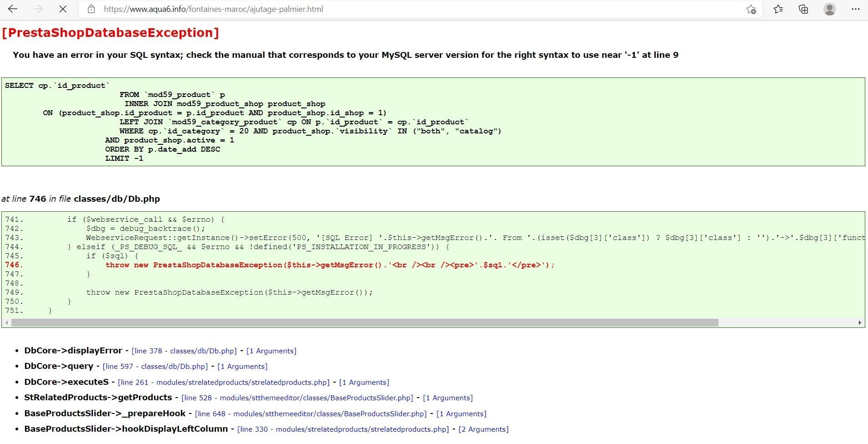This screenshot has width=868, height=444.
Task: Click the 'ORDER BY p.date_add DESC' line
Action: pyautogui.click(x=163, y=149)
